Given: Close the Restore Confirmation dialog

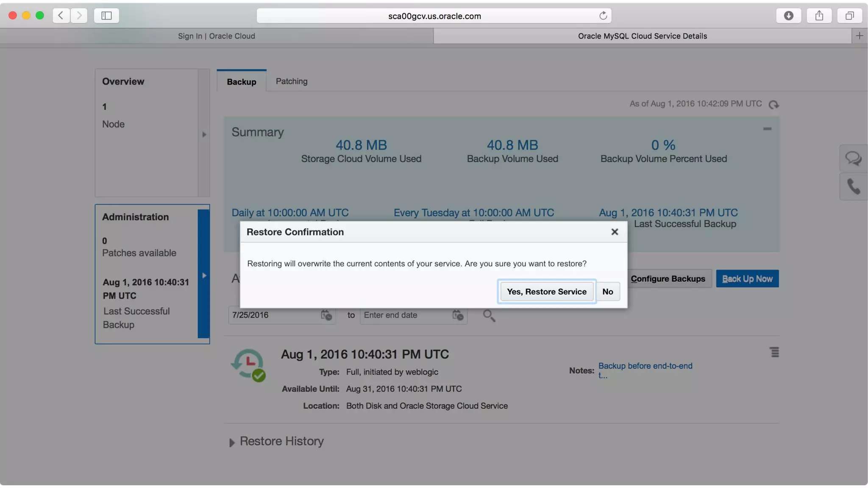Looking at the screenshot, I should (615, 232).
